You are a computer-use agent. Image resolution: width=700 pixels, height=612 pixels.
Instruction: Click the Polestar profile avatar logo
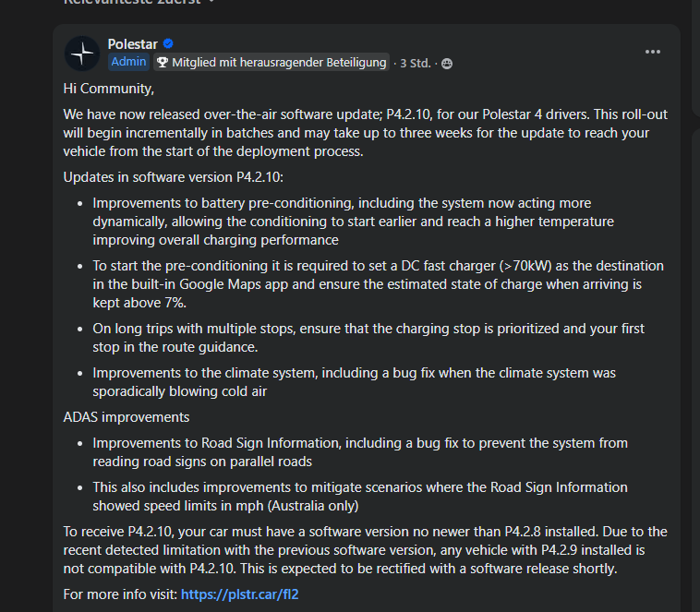82,54
